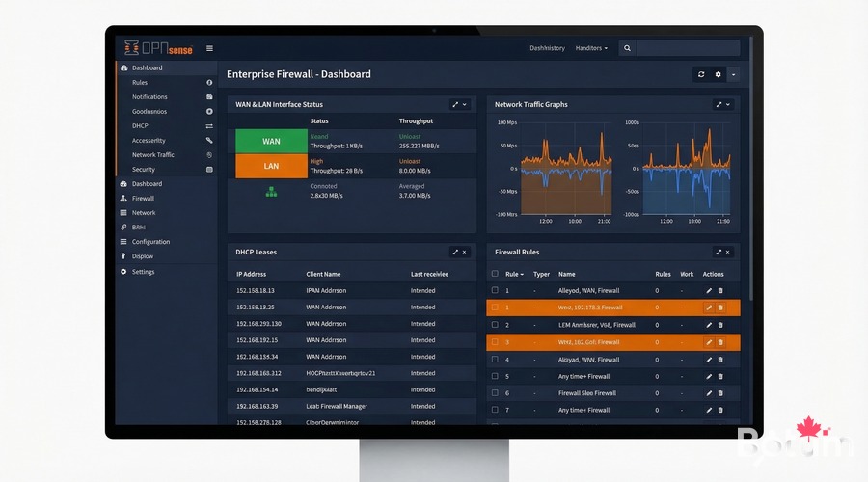
Task: Check the rule 4 Aloyad checkbox
Action: click(495, 360)
